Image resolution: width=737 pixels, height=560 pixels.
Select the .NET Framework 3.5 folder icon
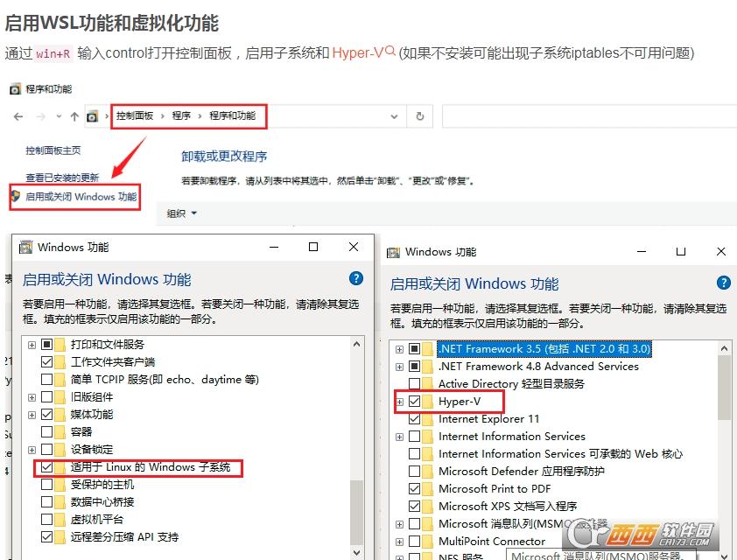pos(428,348)
